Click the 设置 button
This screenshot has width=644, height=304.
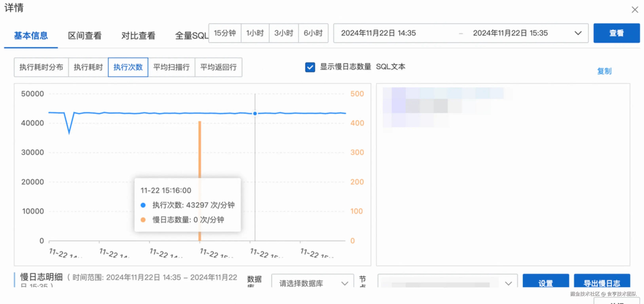click(x=545, y=283)
